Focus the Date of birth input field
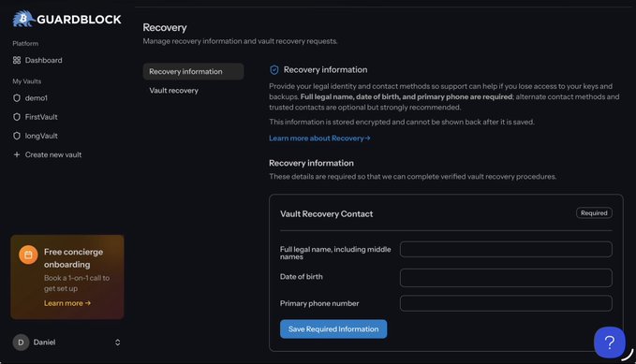The width and height of the screenshot is (636, 364). [506, 278]
